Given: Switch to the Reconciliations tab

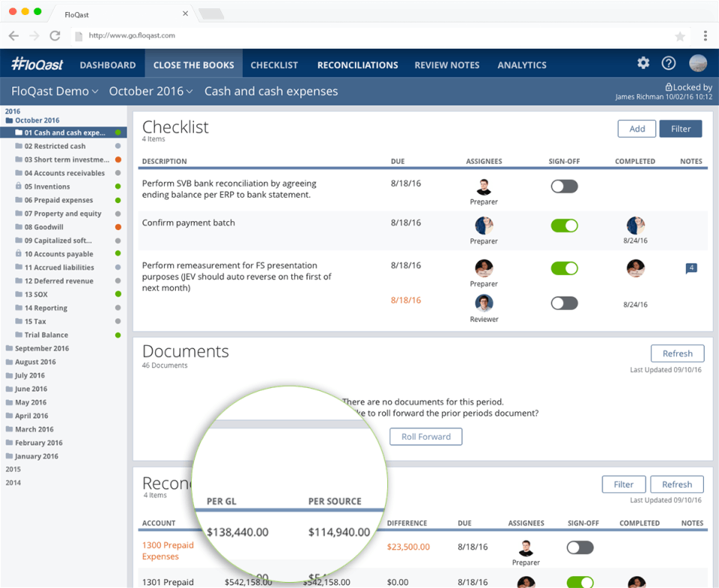Looking at the screenshot, I should pos(357,64).
